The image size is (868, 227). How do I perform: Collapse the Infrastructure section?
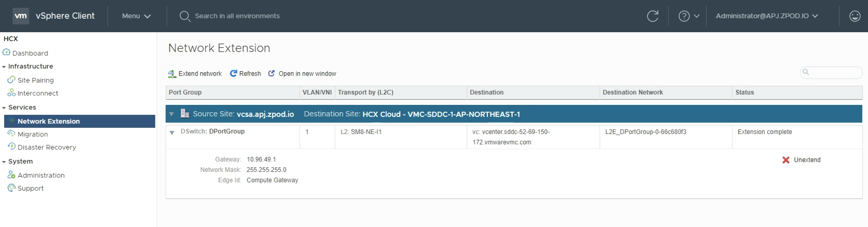tap(4, 67)
